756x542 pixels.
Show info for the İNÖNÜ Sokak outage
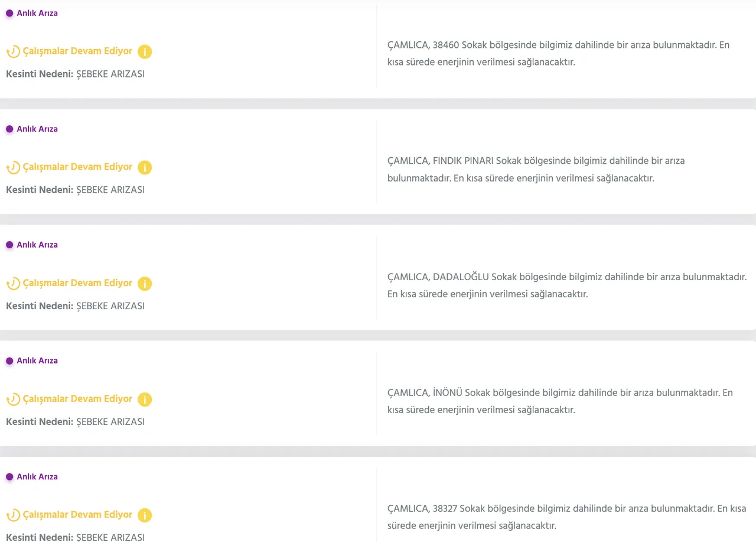pyautogui.click(x=145, y=400)
